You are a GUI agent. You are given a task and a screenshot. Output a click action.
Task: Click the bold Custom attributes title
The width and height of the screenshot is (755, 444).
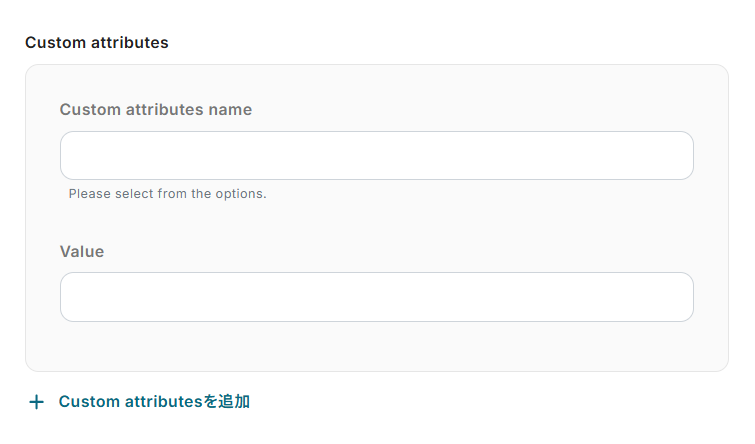tap(97, 43)
